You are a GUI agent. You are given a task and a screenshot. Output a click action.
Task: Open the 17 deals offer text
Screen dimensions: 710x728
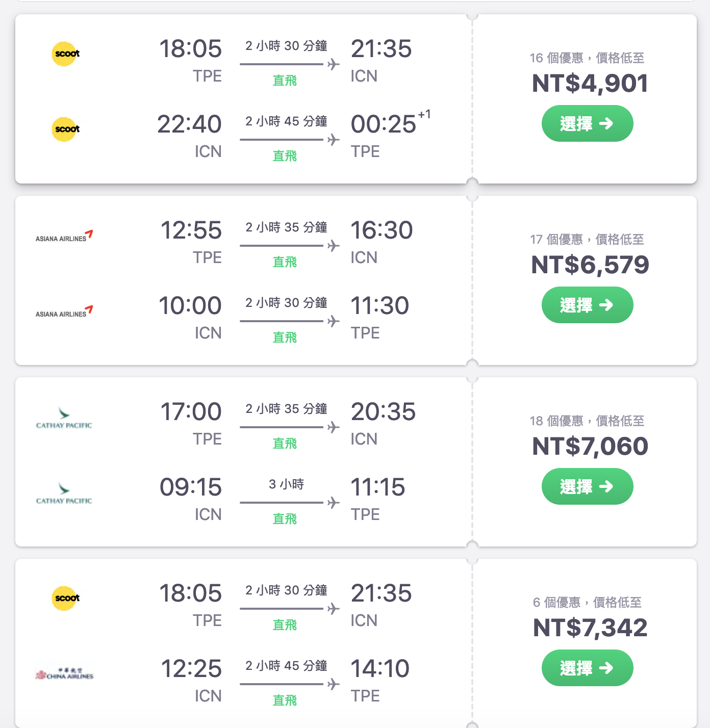[x=587, y=240]
